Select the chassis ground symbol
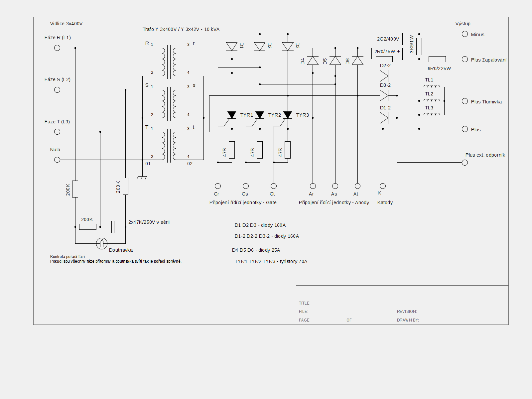Screen dimensions: 532x399 click(142, 178)
